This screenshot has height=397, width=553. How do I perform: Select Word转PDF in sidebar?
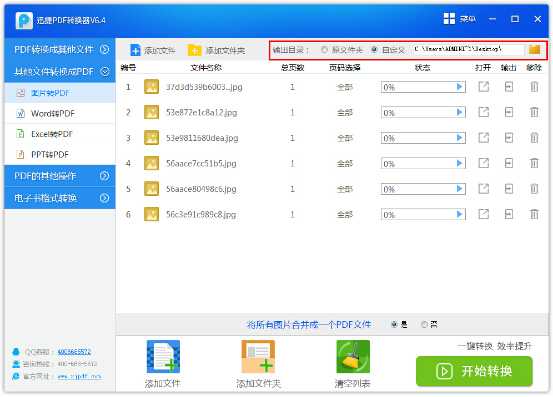point(60,114)
